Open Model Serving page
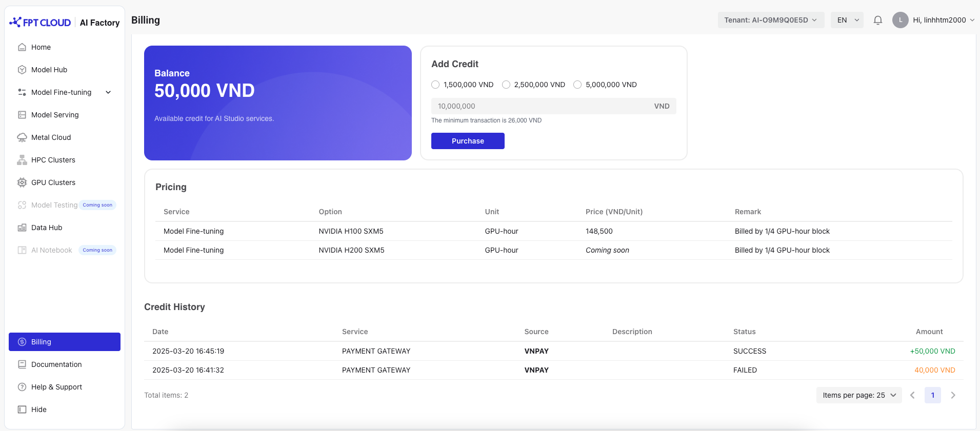980x431 pixels. tap(65, 115)
